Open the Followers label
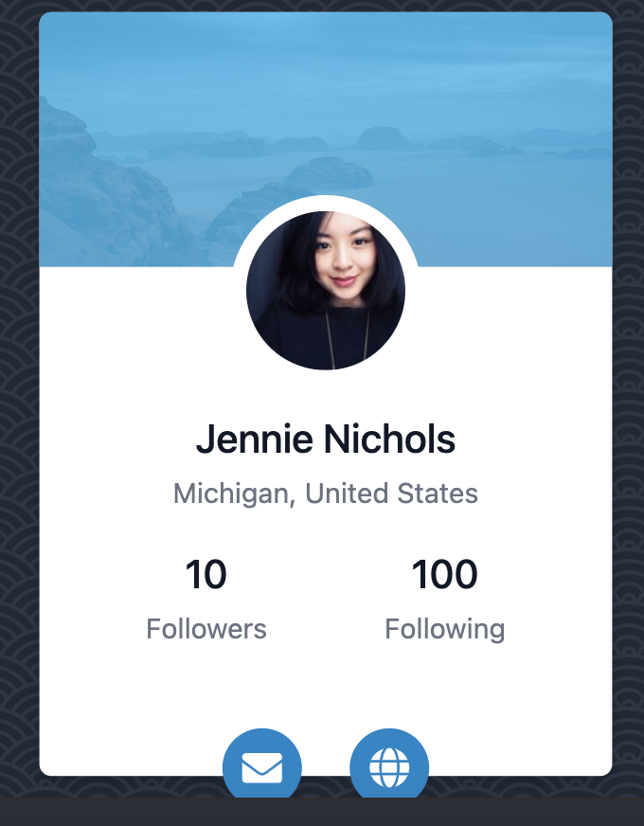The width and height of the screenshot is (644, 826). coord(206,629)
